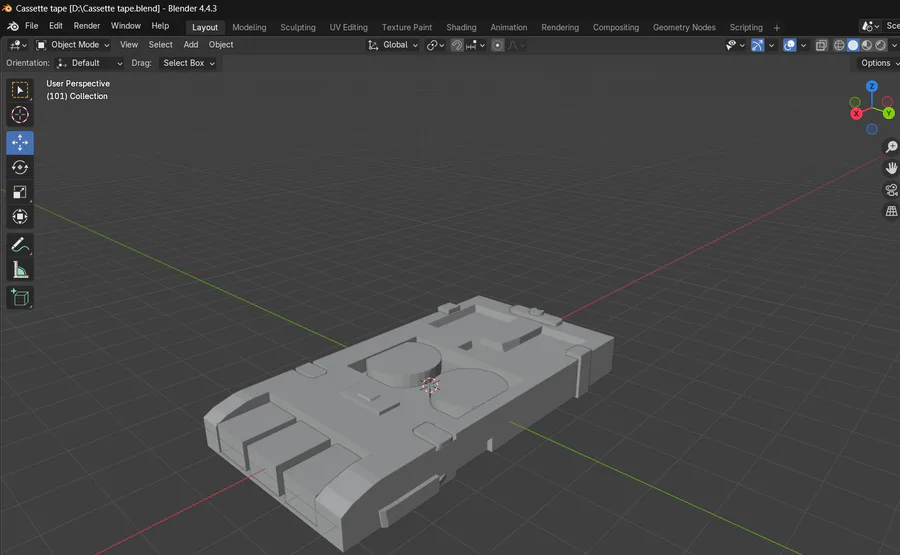This screenshot has height=555, width=900.
Task: Toggle X-ray mode
Action: tap(821, 45)
